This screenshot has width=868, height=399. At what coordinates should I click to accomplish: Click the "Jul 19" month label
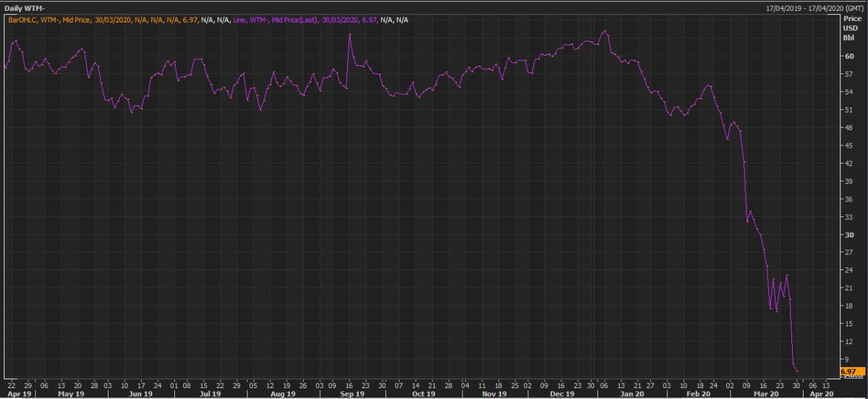tap(210, 394)
